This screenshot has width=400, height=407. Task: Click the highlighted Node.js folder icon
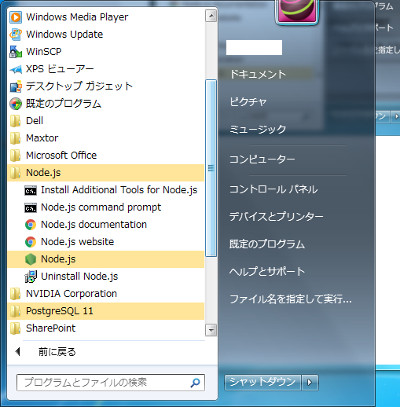click(15, 173)
